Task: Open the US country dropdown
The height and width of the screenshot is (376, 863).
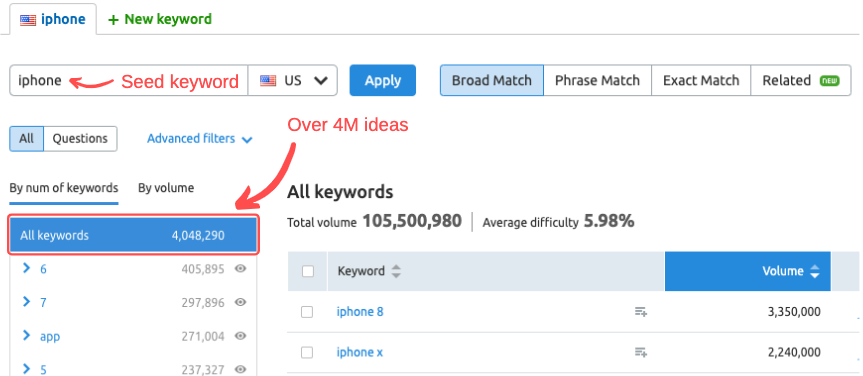Action: [293, 80]
